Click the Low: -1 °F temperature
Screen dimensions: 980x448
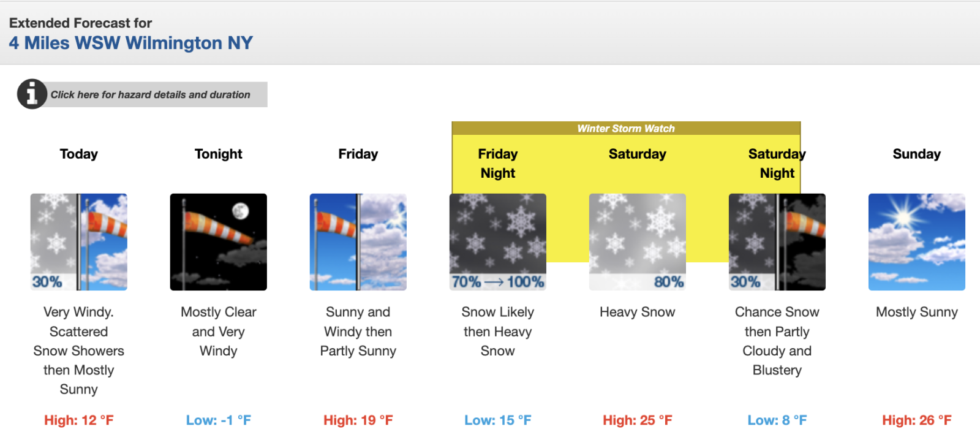coord(218,420)
